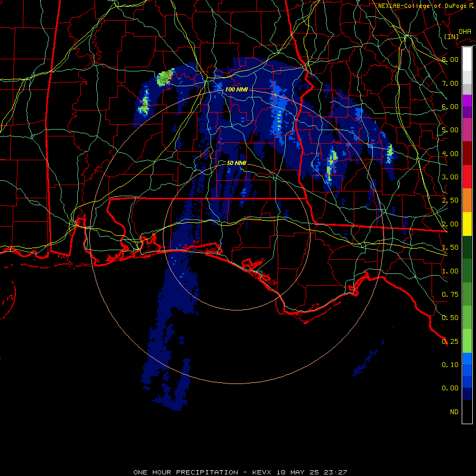Click the yellow swatch on the precipitation scale
The image size is (476, 476).
[x=467, y=224]
